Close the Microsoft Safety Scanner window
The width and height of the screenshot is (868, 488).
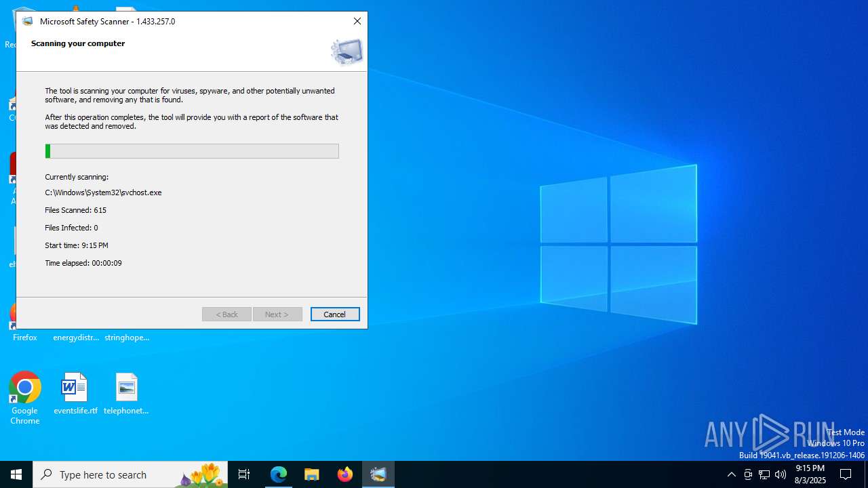pyautogui.click(x=357, y=21)
